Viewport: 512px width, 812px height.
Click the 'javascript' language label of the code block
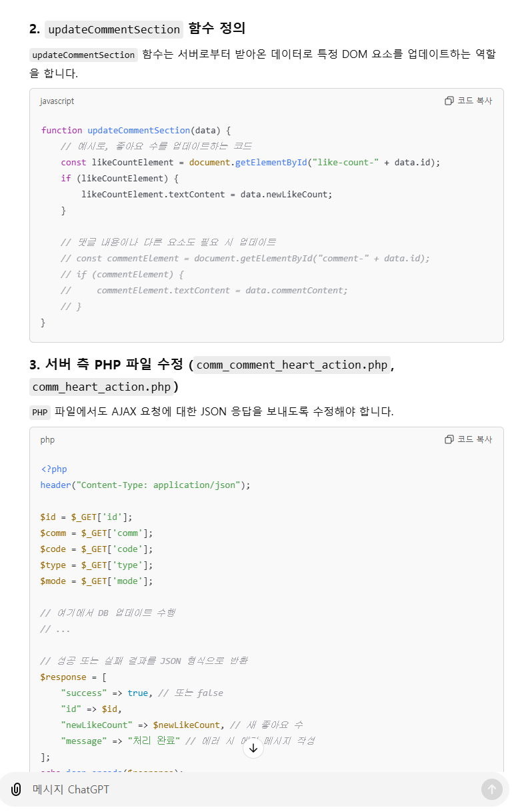click(x=57, y=101)
